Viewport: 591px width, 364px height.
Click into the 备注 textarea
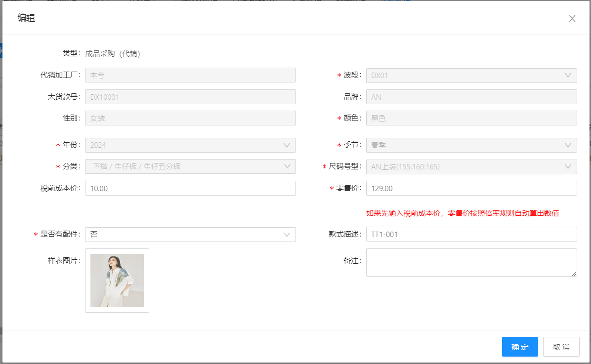tap(471, 262)
